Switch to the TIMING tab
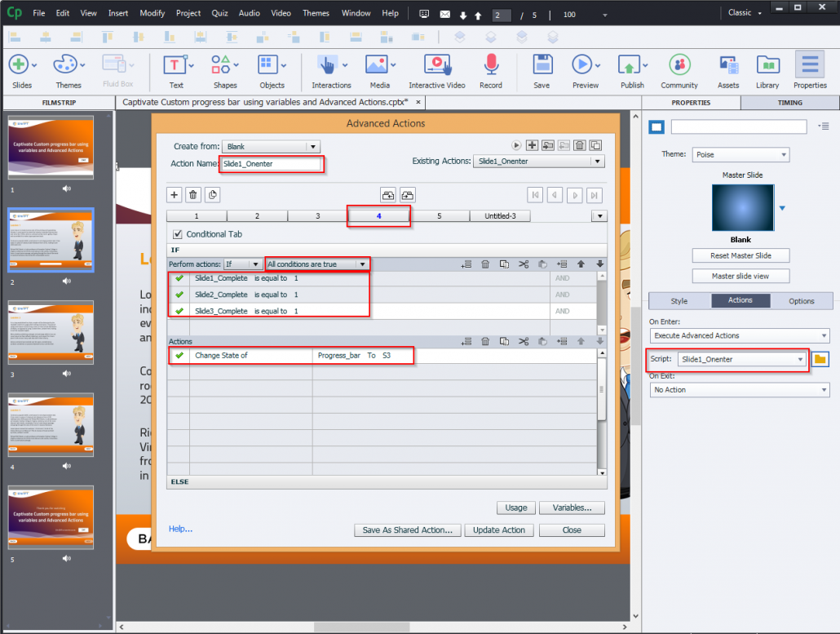The width and height of the screenshot is (840, 634). click(789, 102)
